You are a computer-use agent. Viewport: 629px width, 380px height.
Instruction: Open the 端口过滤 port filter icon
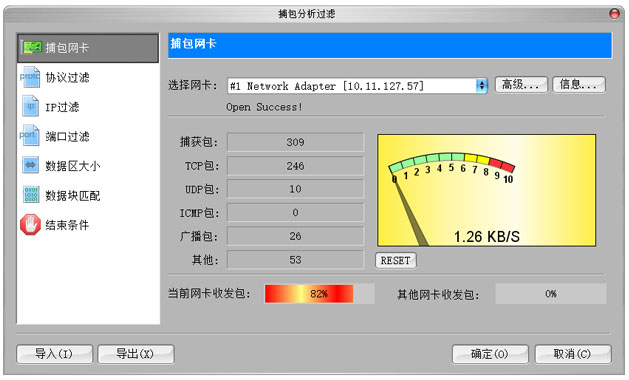pyautogui.click(x=30, y=136)
